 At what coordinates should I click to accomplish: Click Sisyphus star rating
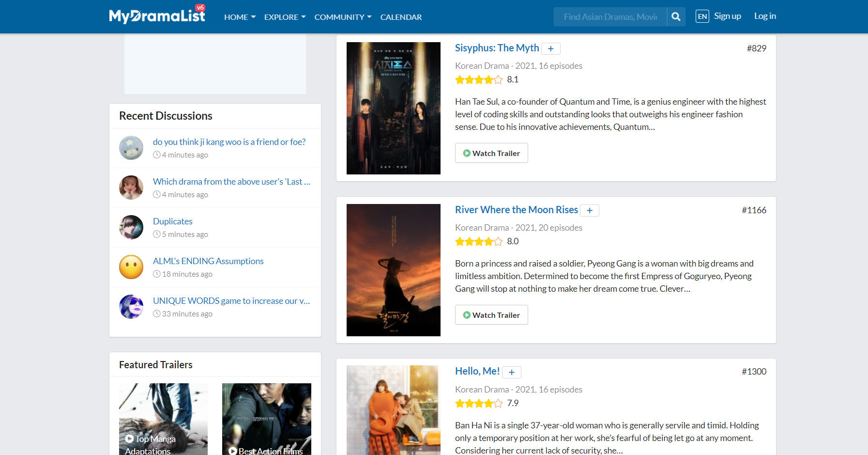[x=479, y=79]
